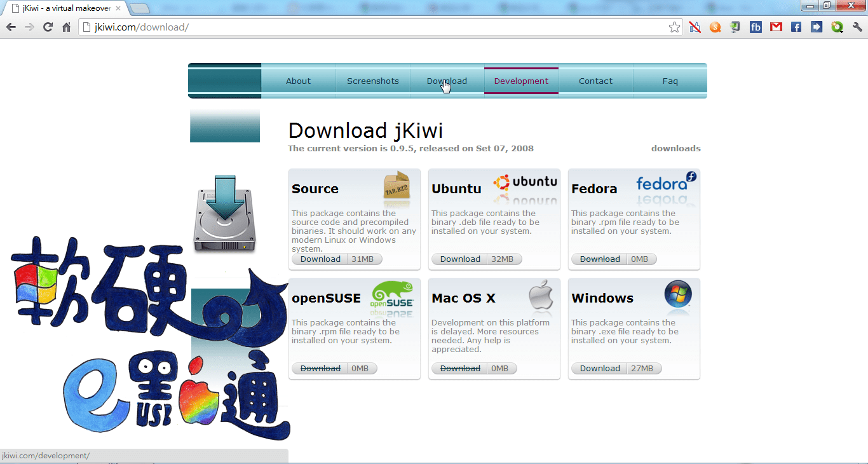868x464 pixels.
Task: Open a new browser tab
Action: [x=140, y=8]
